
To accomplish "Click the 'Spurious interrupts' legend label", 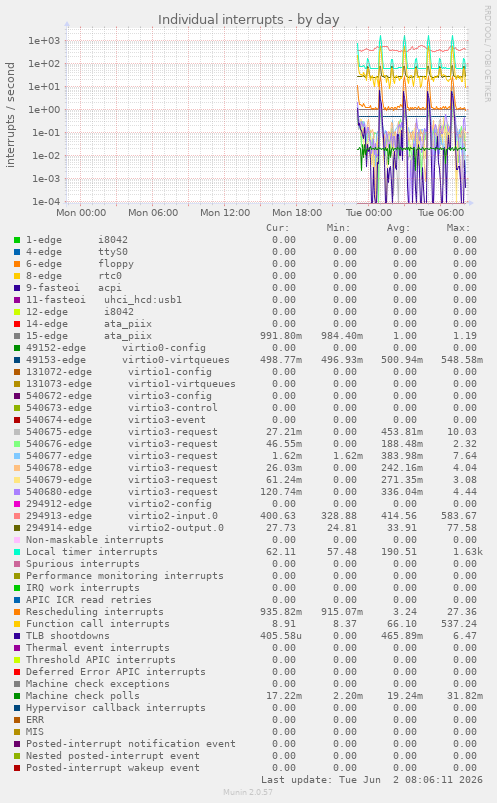I will coord(83,564).
